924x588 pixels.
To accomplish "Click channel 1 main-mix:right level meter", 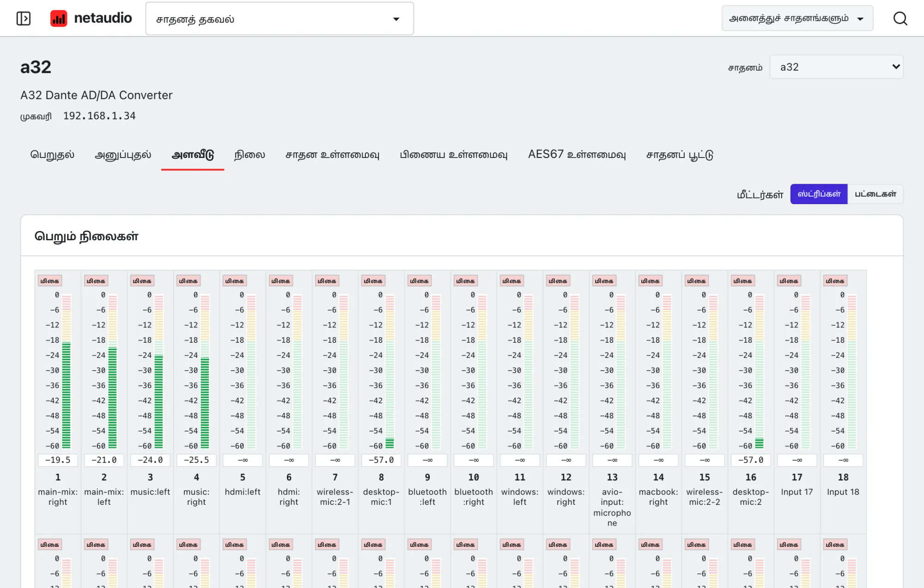I will coord(67,372).
